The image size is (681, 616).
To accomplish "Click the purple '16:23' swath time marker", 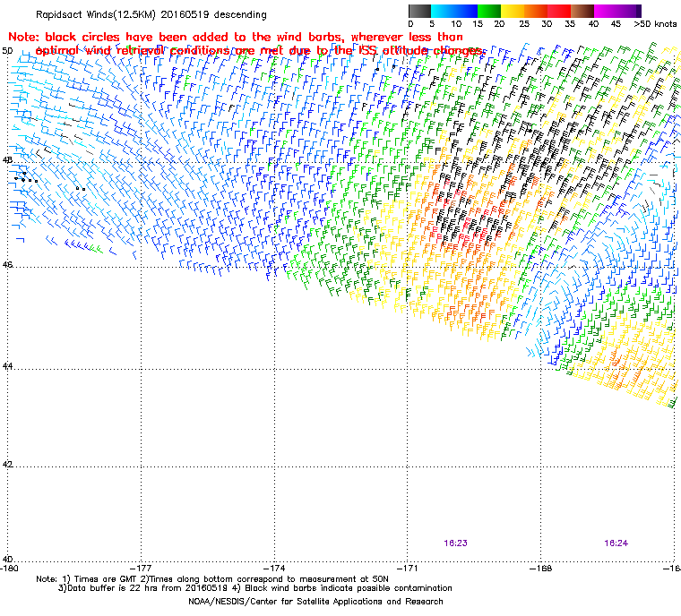I will pyautogui.click(x=455, y=543).
